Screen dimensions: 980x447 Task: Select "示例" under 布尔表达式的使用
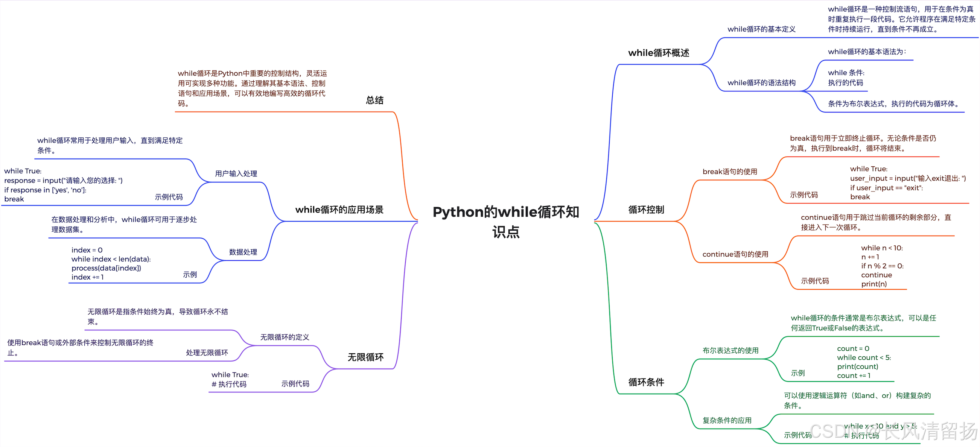click(797, 373)
